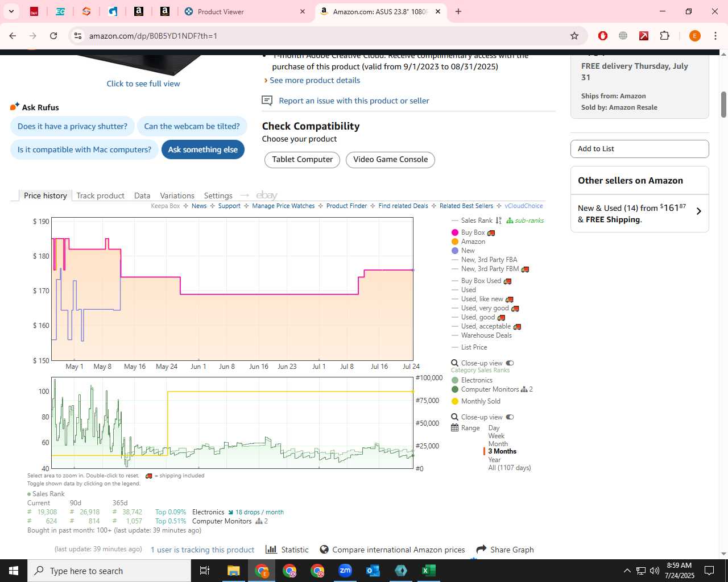Open the Outlook taskbar icon

[x=373, y=571]
